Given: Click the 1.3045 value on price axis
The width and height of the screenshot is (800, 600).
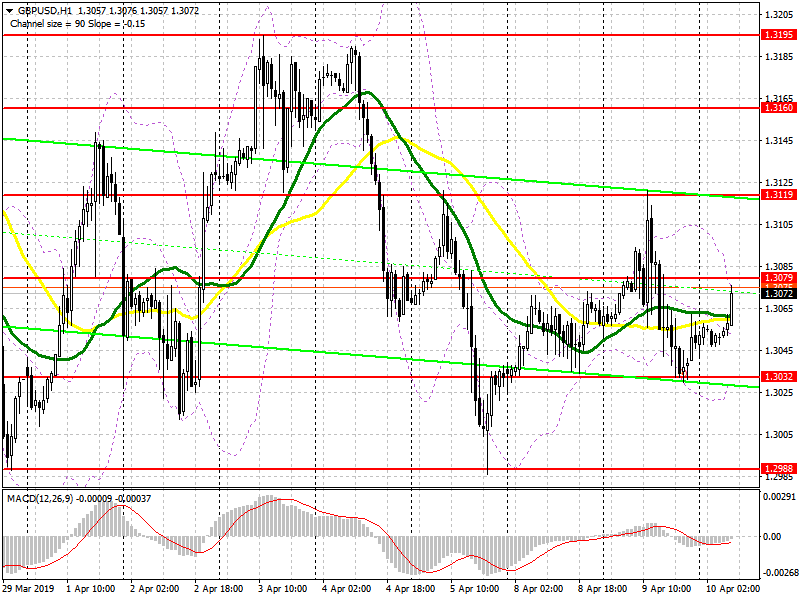Looking at the screenshot, I should [779, 351].
